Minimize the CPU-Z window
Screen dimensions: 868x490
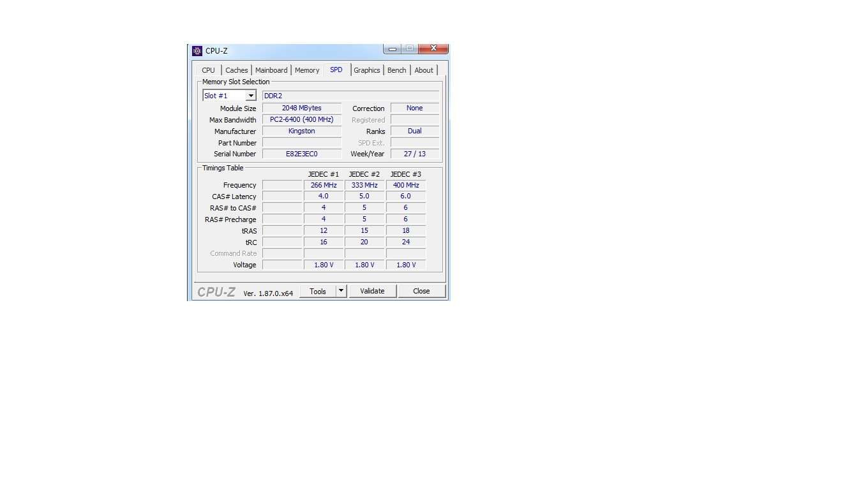[392, 48]
